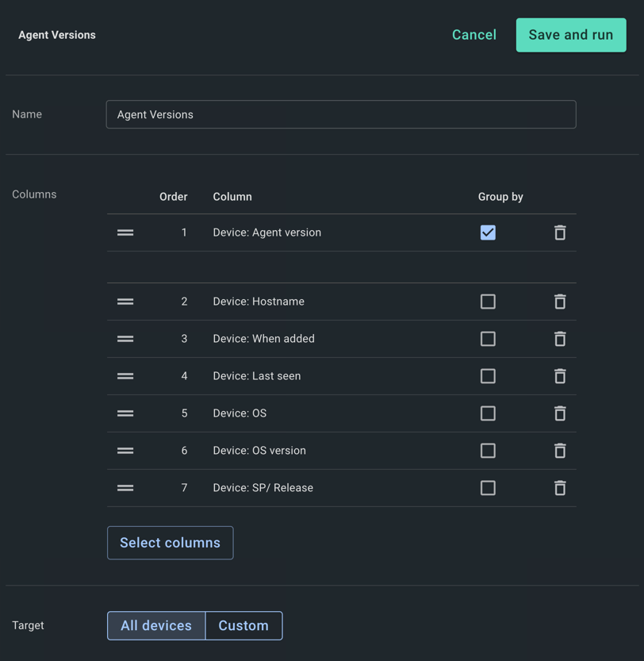Enable Group by for OS version
Image resolution: width=644 pixels, height=661 pixels.
click(488, 450)
